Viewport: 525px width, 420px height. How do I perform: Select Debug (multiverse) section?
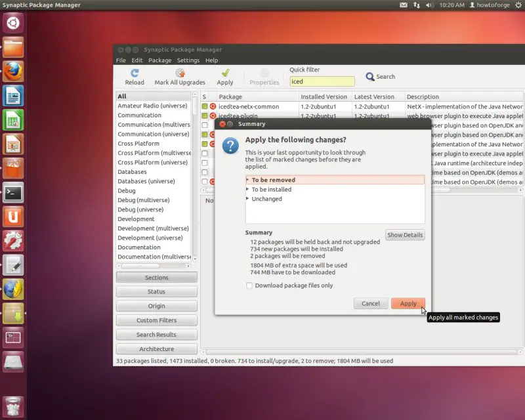tap(154, 200)
